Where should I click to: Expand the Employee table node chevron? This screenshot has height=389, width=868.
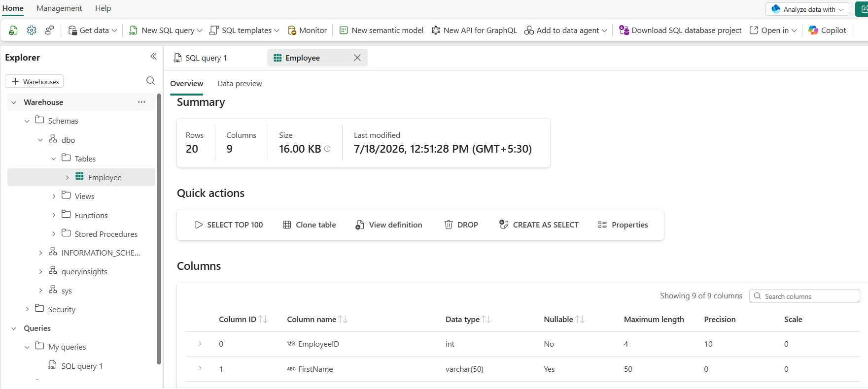pyautogui.click(x=67, y=178)
